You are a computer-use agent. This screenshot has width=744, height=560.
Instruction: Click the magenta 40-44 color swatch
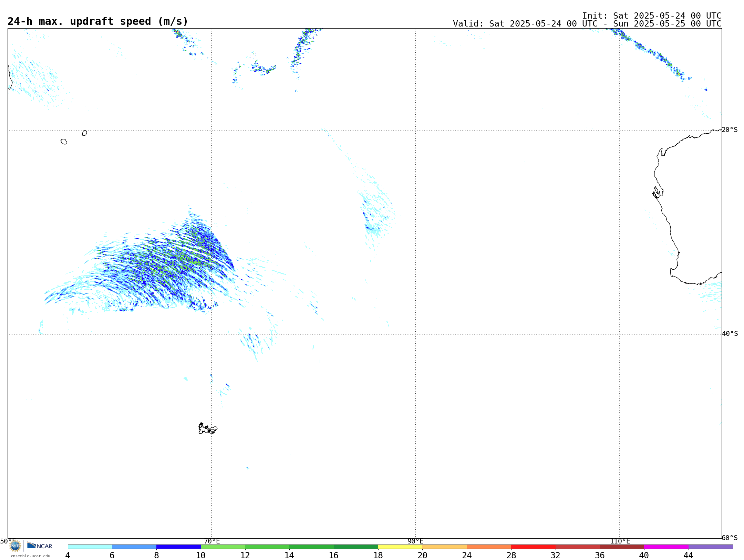666,547
